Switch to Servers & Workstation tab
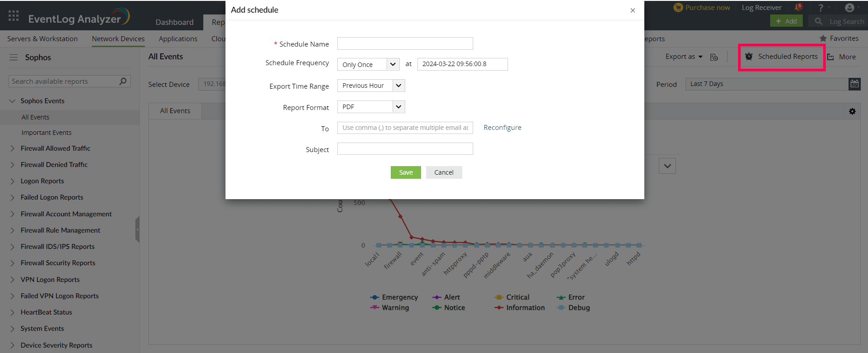Screen dimensions: 868x353 click(43, 39)
